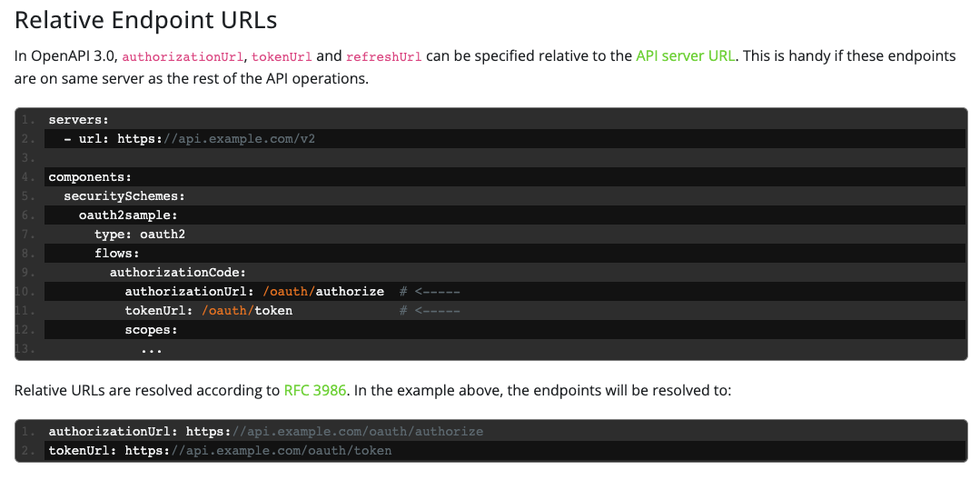This screenshot has width=980, height=480.
Task: Click the ellipsis on code line 13
Action: pos(152,350)
